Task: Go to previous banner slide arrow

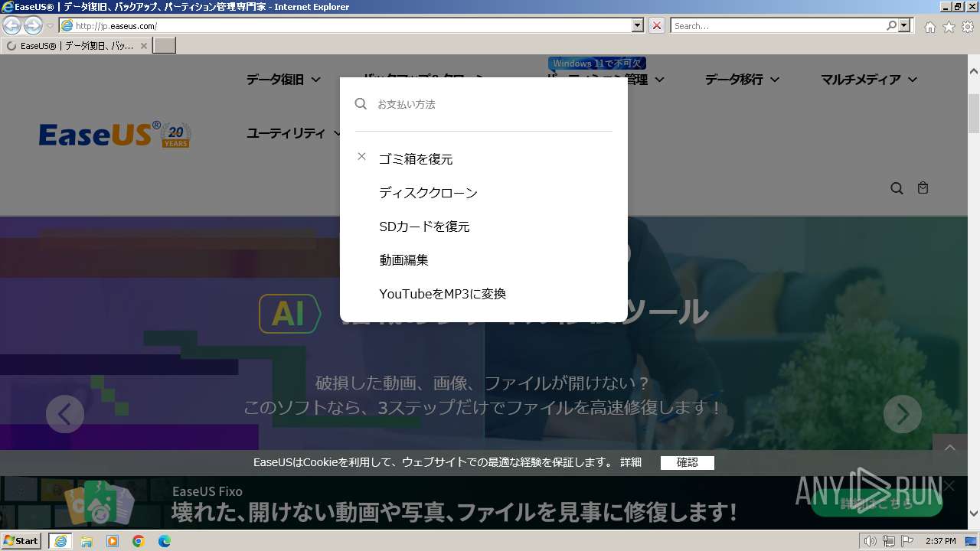Action: click(x=65, y=414)
